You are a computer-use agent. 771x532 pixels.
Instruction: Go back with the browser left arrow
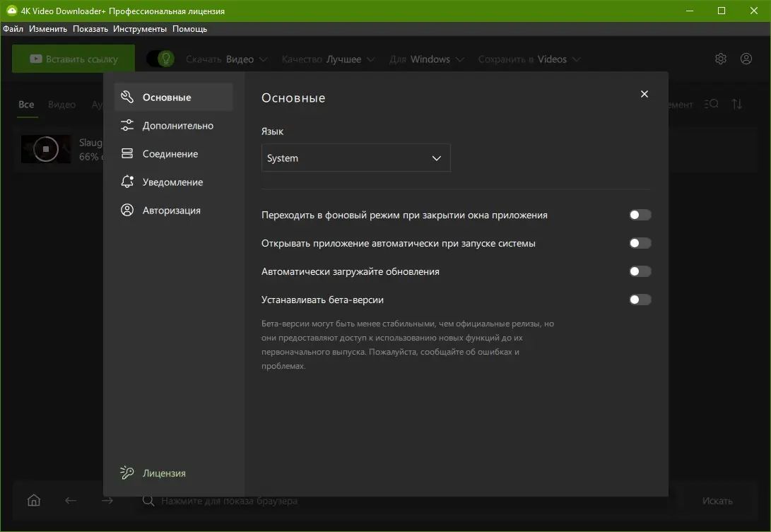pyautogui.click(x=70, y=500)
